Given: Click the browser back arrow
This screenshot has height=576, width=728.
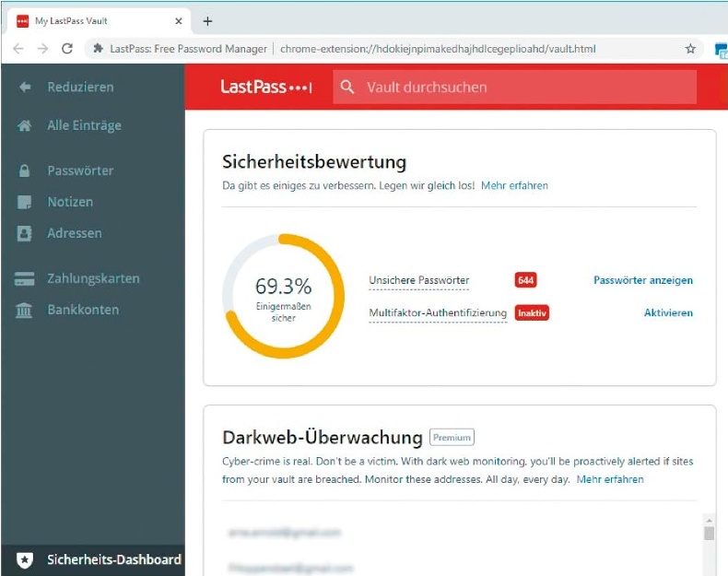Looking at the screenshot, I should [x=18, y=48].
